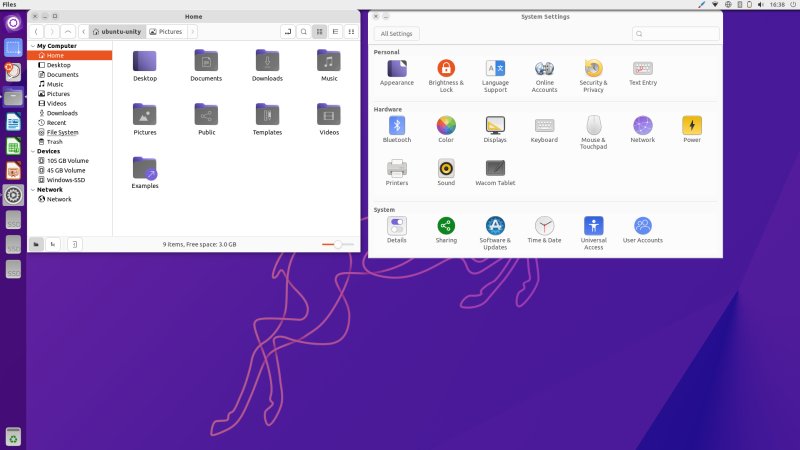Select the Examples folder link
This screenshot has height=450, width=800.
(145, 172)
